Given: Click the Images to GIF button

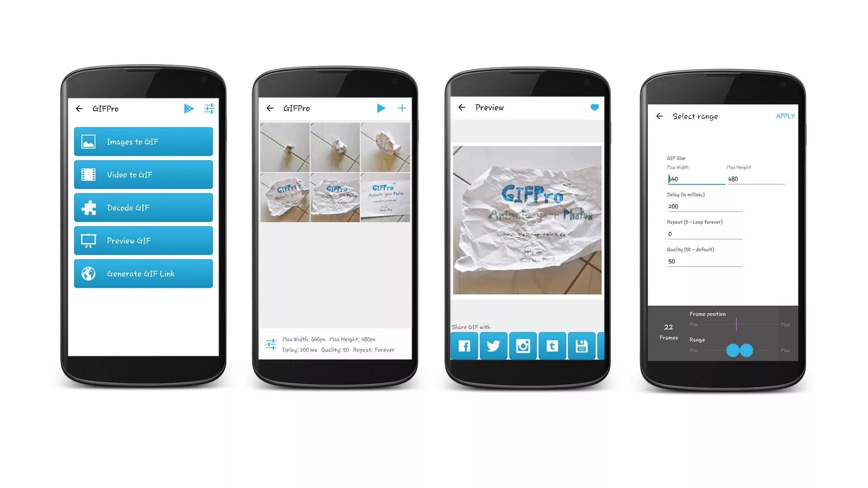Looking at the screenshot, I should [146, 142].
